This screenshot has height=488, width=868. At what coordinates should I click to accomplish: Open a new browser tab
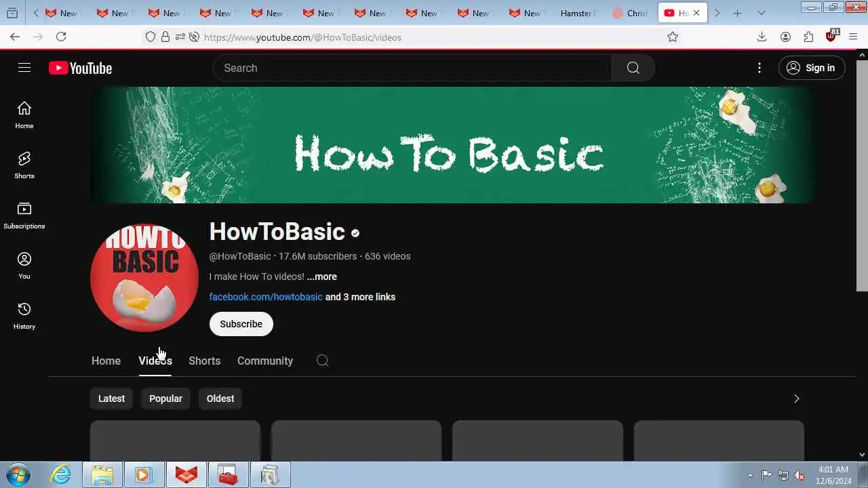click(737, 13)
